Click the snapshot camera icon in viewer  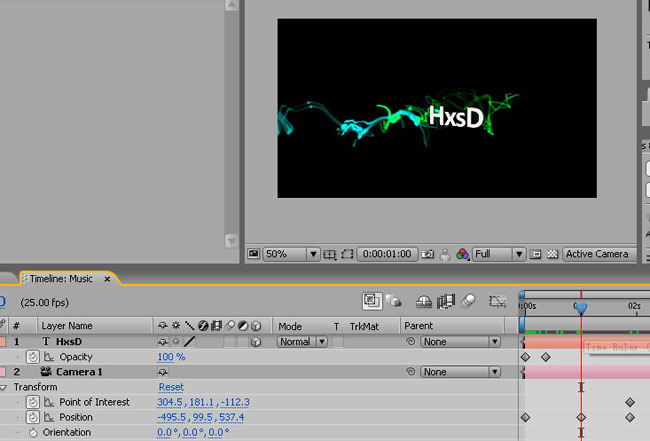[428, 254]
